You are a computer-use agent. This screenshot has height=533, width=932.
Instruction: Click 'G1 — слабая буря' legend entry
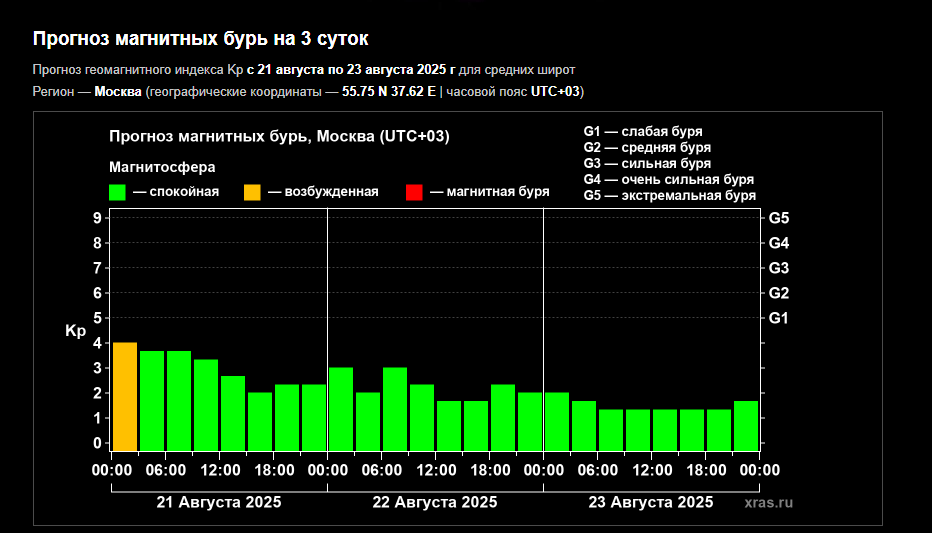tap(643, 131)
